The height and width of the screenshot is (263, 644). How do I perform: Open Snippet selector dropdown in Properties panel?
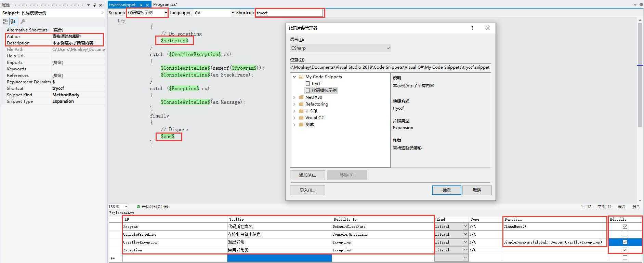click(x=102, y=13)
